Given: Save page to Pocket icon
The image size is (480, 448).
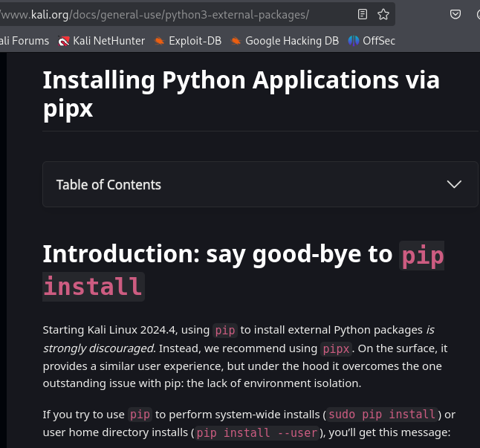Looking at the screenshot, I should click(455, 14).
